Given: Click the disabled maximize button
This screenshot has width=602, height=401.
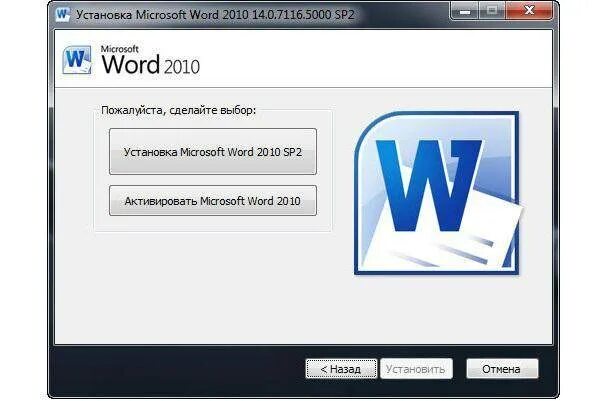Looking at the screenshot, I should 492,11.
